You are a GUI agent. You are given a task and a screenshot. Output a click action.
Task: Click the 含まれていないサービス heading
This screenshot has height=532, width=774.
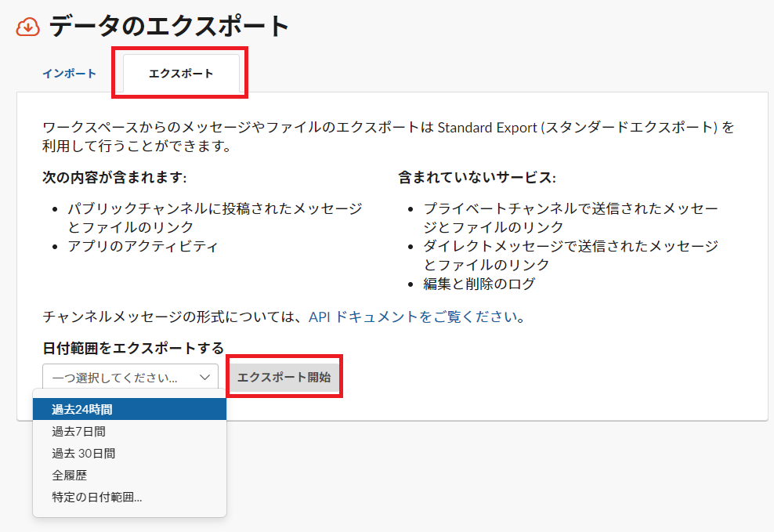476,178
